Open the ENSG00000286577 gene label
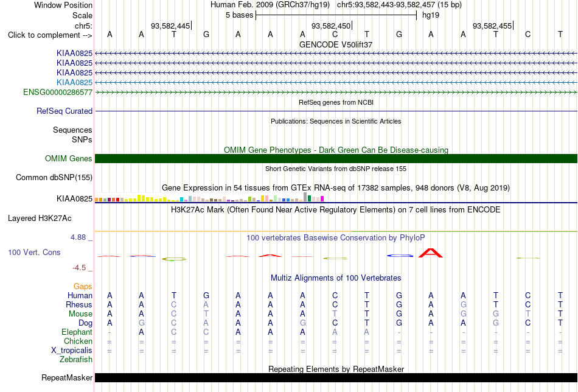 pyautogui.click(x=58, y=92)
